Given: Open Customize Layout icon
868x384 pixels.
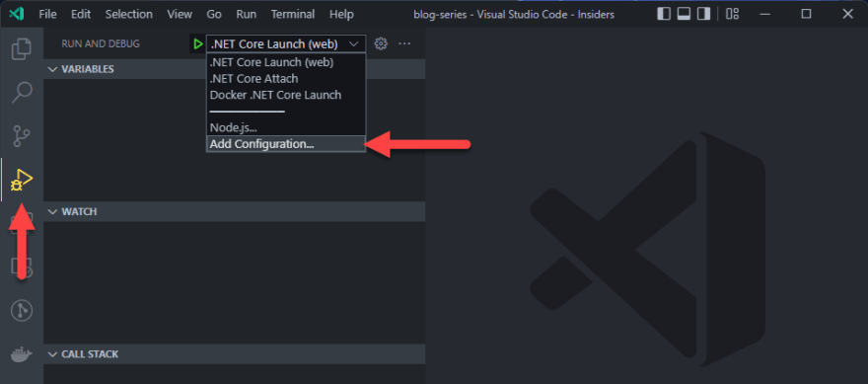Looking at the screenshot, I should coord(732,14).
